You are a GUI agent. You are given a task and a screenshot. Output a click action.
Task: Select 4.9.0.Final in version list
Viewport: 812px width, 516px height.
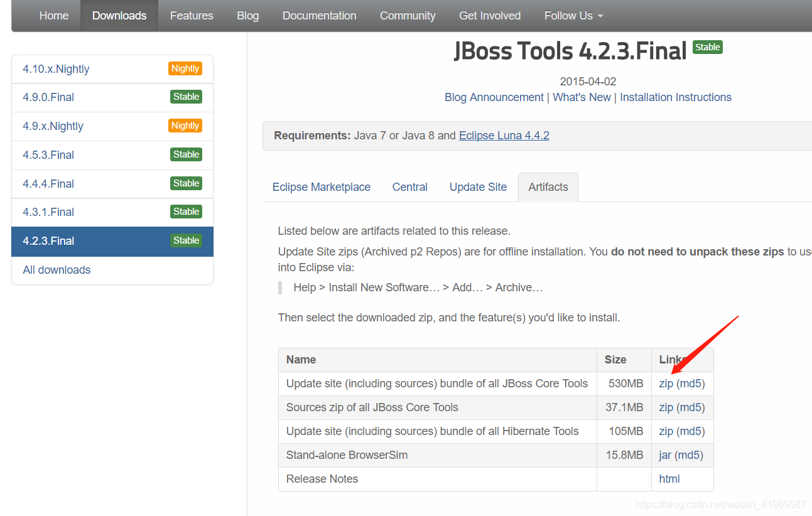point(112,97)
